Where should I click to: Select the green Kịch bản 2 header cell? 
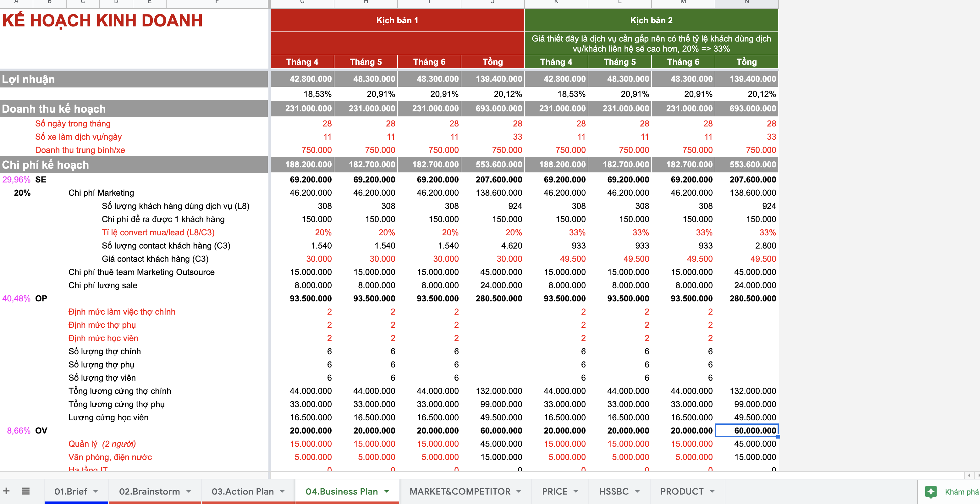pyautogui.click(x=651, y=20)
